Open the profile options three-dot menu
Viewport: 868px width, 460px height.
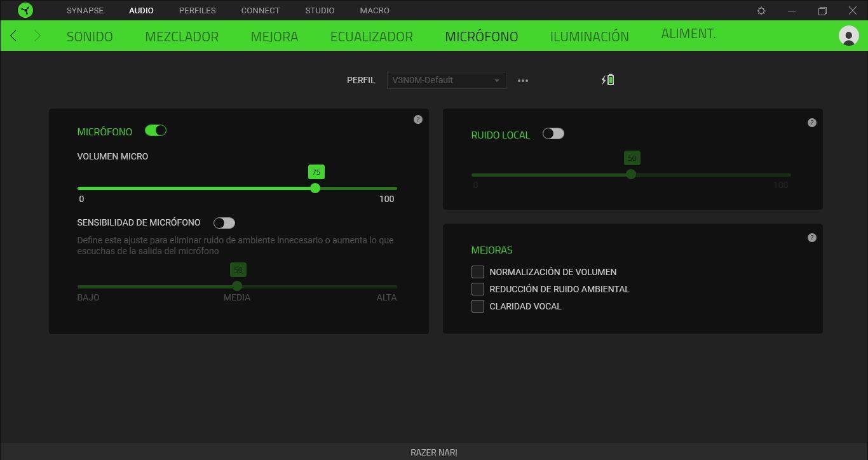(523, 81)
